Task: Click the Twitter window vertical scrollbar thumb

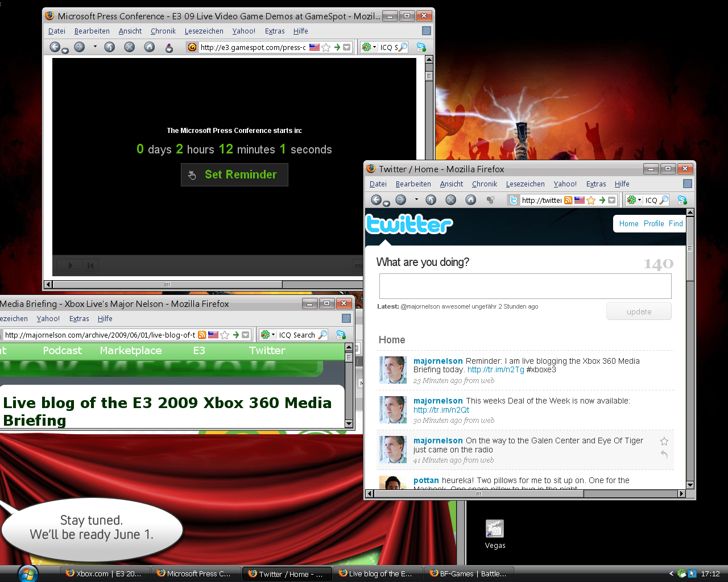Action: coord(690,248)
